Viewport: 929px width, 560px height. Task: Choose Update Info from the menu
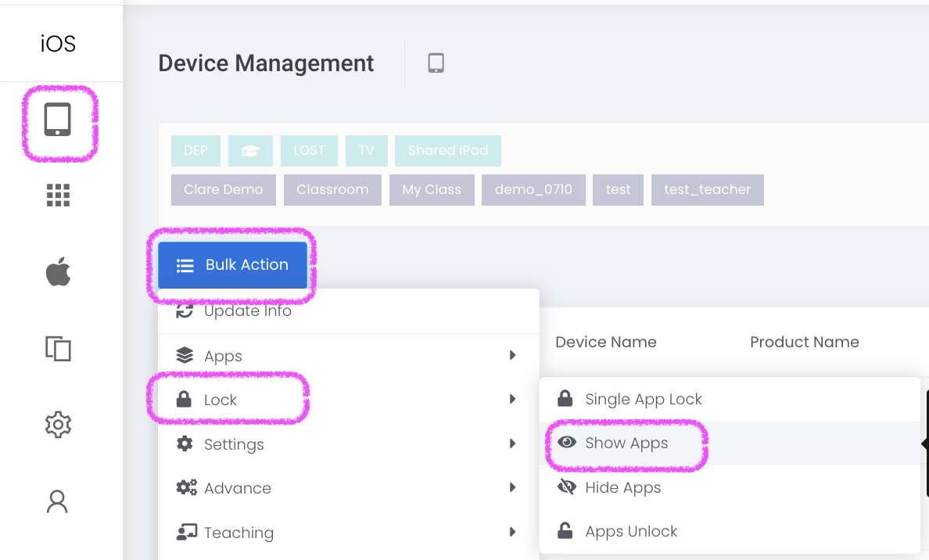click(x=349, y=311)
